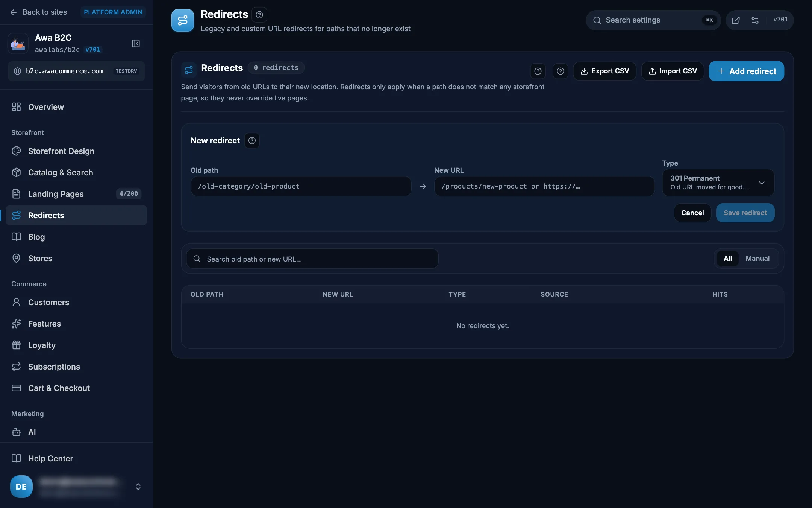Open help next to Redirects page title
This screenshot has height=508, width=812.
[259, 15]
